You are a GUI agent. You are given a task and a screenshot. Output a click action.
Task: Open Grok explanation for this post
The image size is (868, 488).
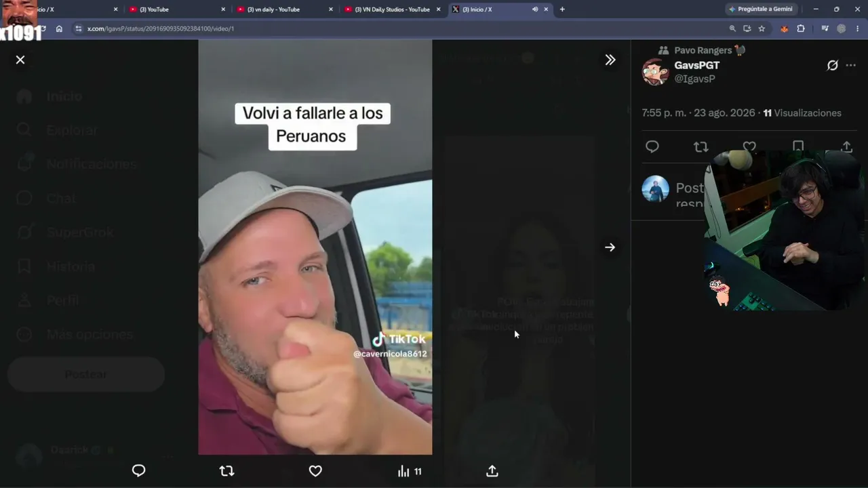(833, 65)
